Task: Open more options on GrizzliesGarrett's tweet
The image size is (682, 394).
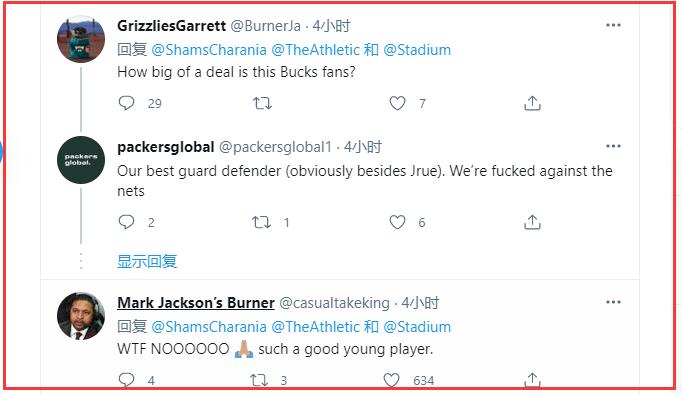Action: (613, 25)
